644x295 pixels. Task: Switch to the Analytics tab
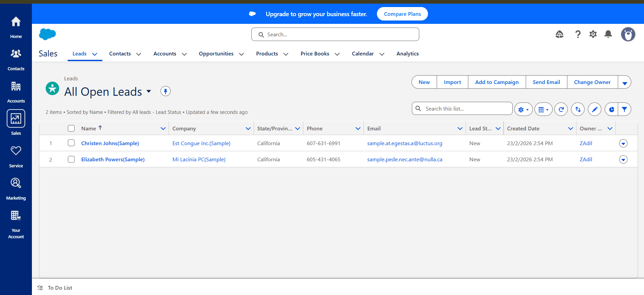click(407, 54)
